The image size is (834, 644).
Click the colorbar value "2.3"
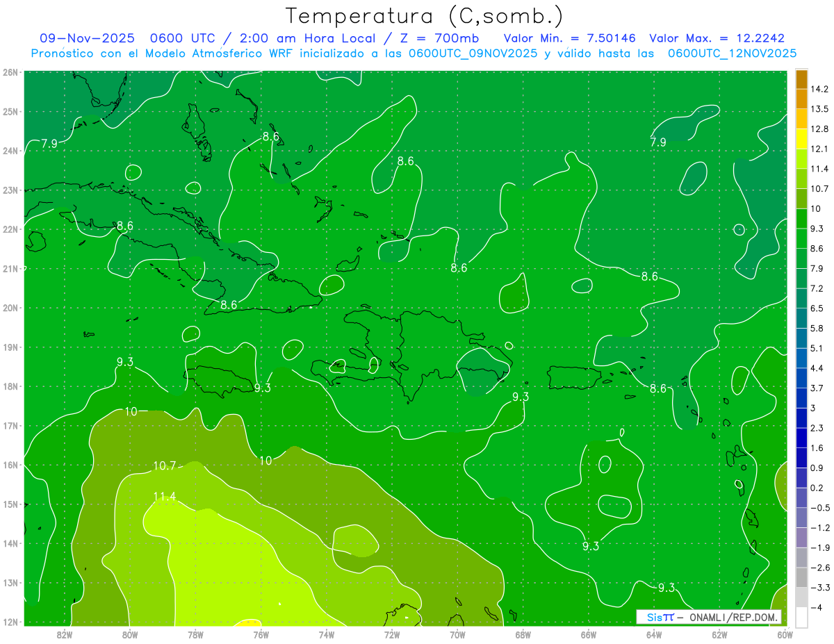[817, 428]
